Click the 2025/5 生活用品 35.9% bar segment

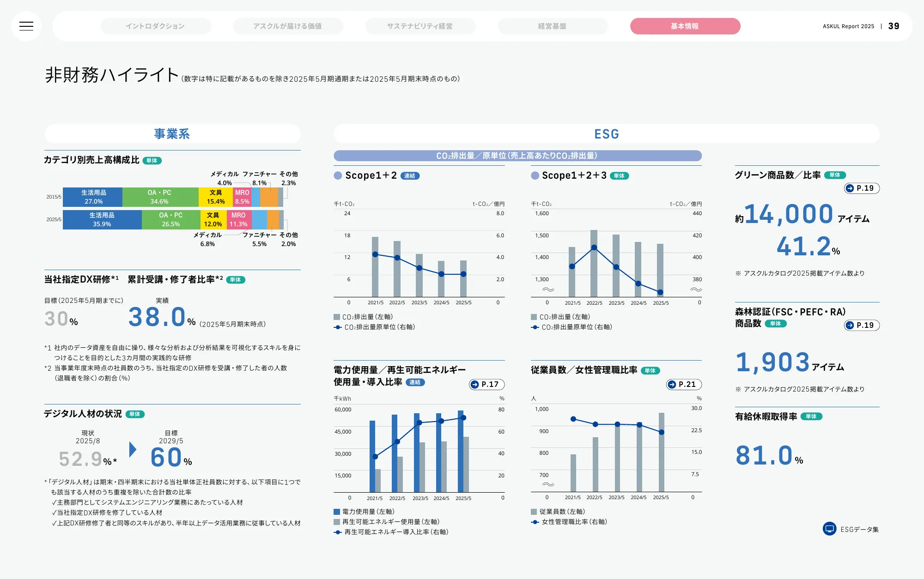click(102, 220)
